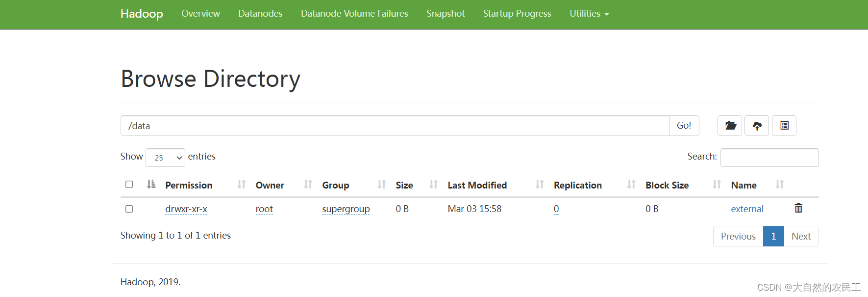Click the Hadoop, 2019. footer text
The width and height of the screenshot is (868, 297).
150,282
